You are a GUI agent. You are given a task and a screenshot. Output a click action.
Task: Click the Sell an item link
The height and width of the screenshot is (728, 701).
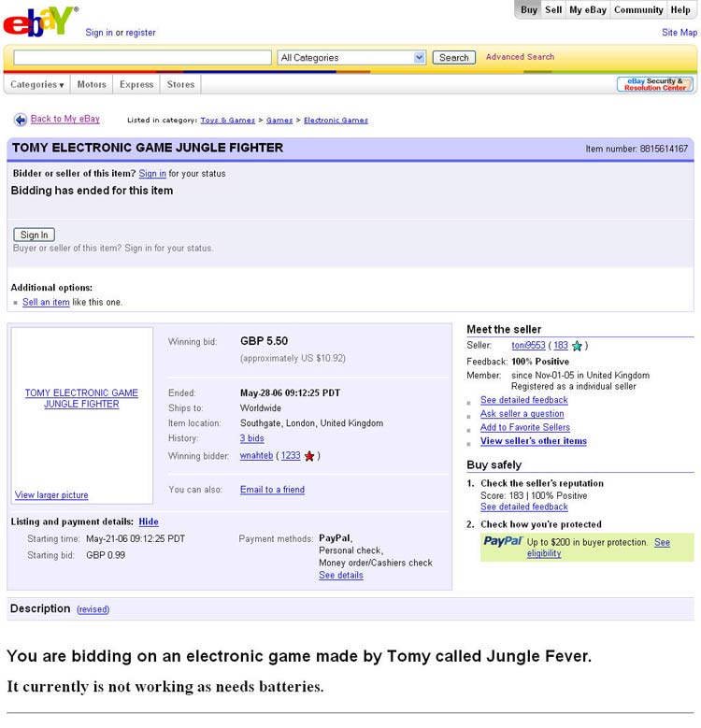click(x=46, y=302)
